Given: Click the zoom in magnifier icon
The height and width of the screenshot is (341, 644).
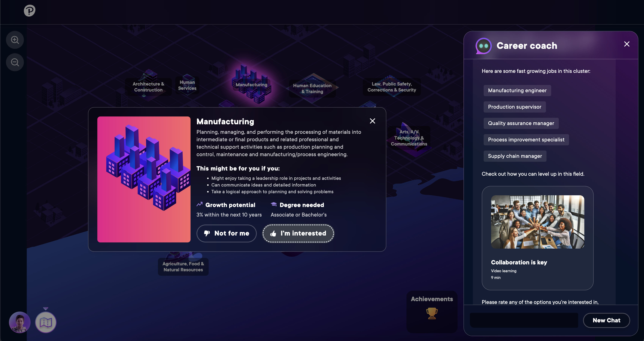Looking at the screenshot, I should coord(15,40).
